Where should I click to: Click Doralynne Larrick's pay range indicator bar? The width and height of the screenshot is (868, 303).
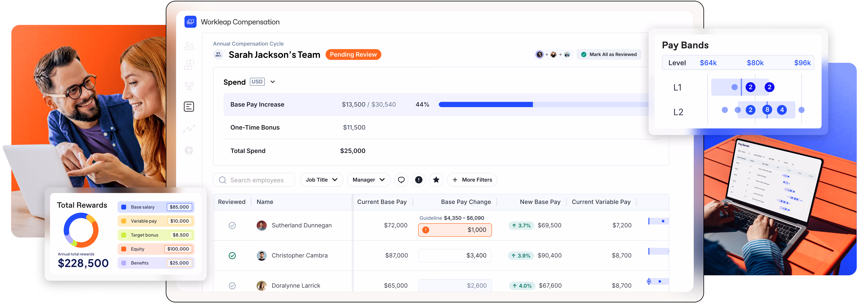(658, 282)
